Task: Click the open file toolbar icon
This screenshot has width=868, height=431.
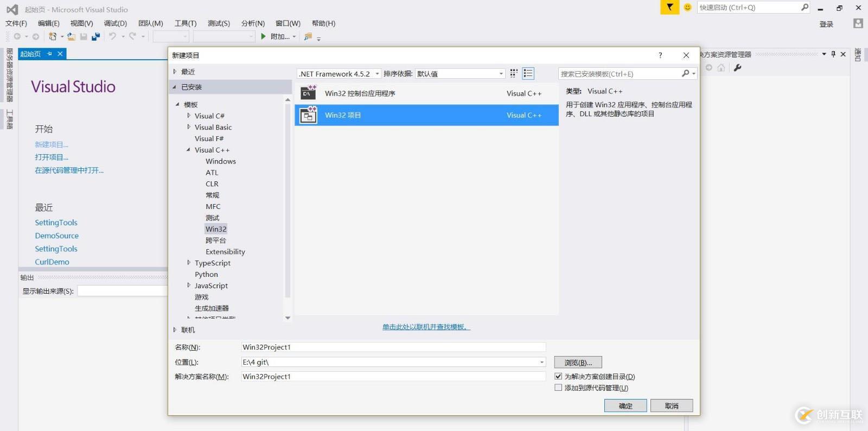Action: click(x=71, y=36)
